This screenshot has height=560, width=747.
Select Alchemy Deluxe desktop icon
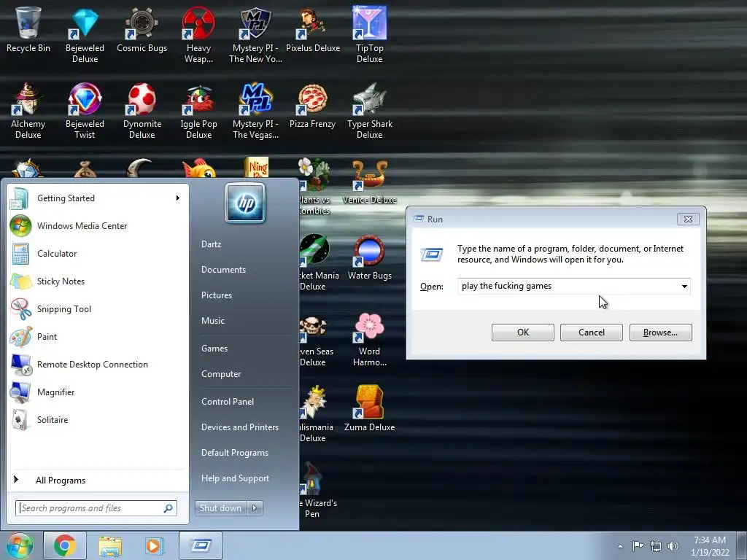point(28,111)
